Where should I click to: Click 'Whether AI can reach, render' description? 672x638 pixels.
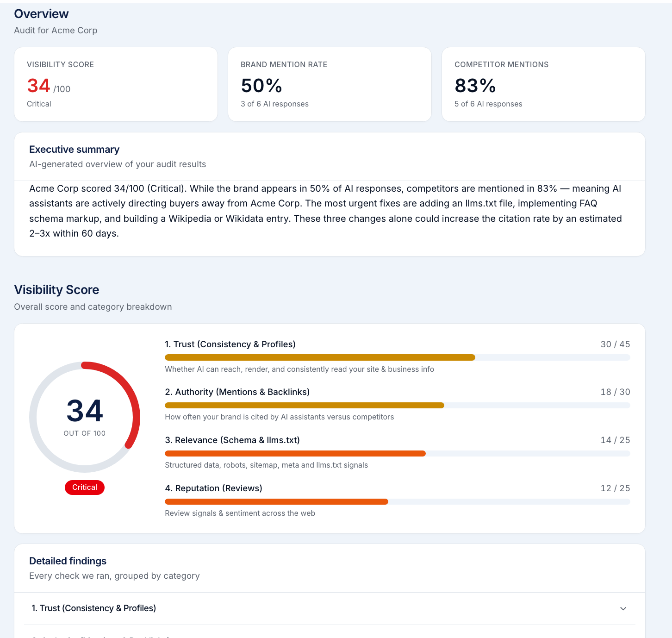pos(299,369)
